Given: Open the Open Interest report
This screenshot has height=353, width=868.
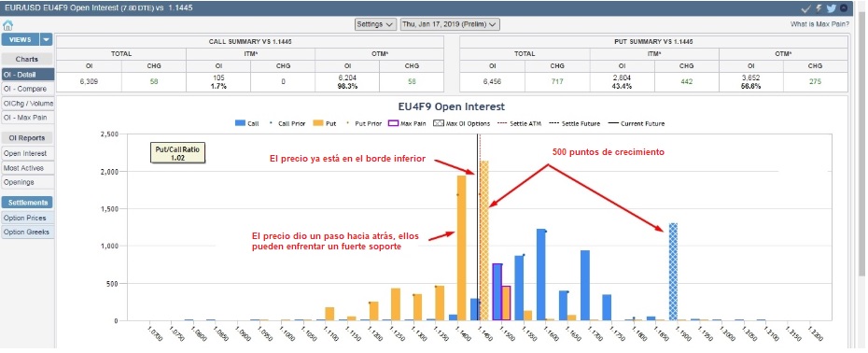Looking at the screenshot, I should click(28, 153).
